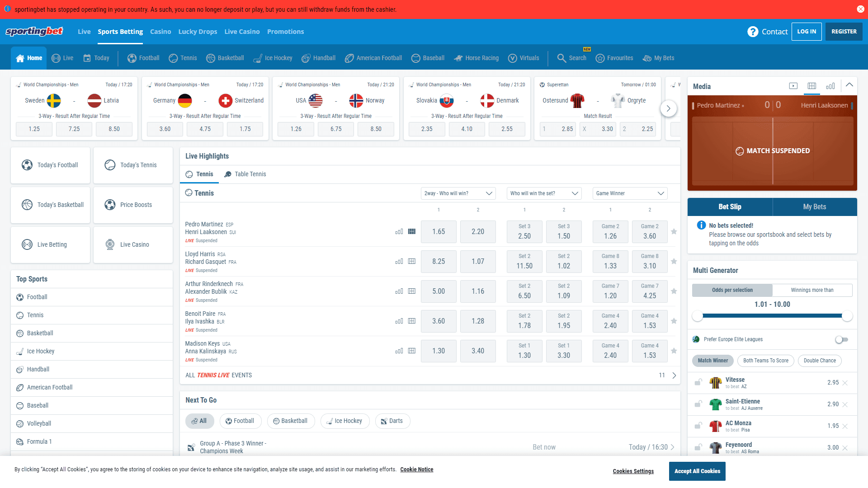Viewport: 868px width, 488px height.
Task: Click the Contact help question-mark icon
Action: click(x=752, y=32)
